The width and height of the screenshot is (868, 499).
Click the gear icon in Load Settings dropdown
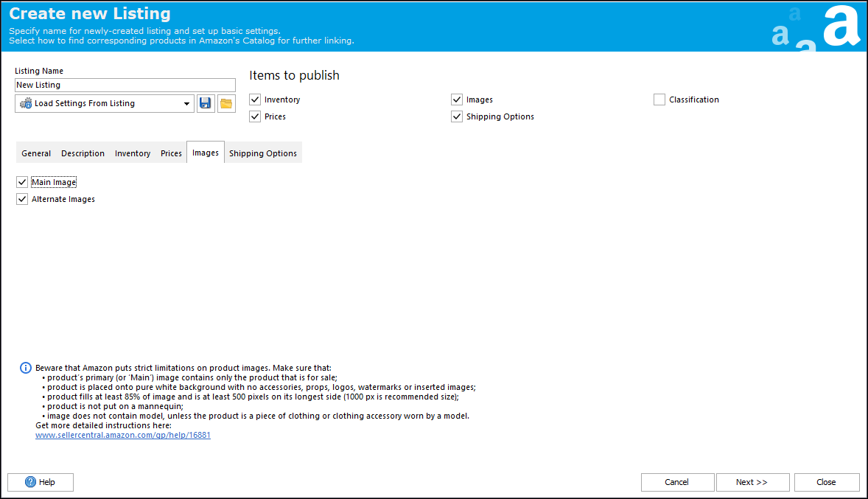[26, 103]
